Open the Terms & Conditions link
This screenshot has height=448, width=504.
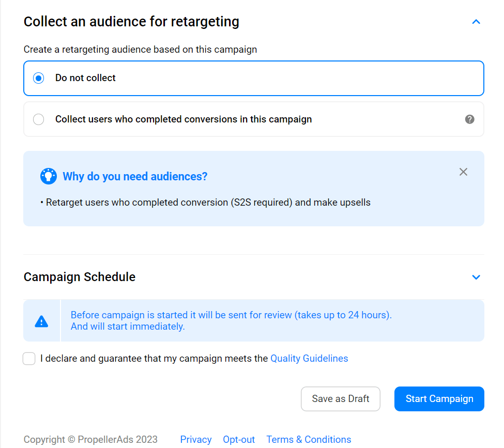click(309, 439)
